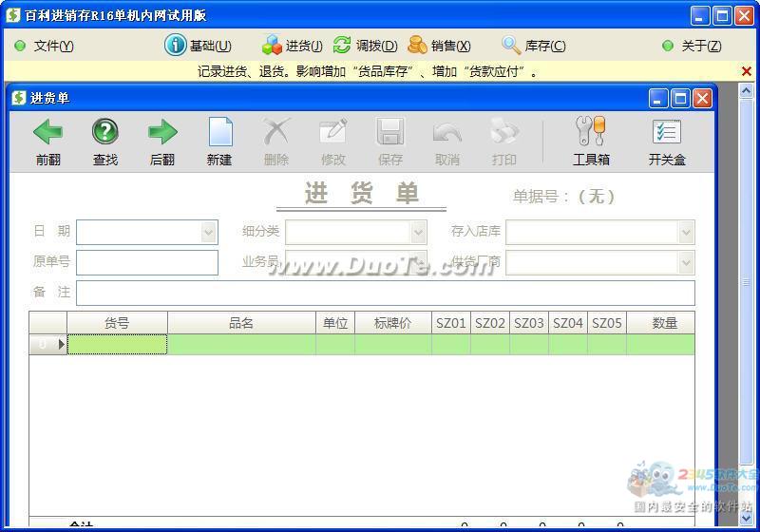This screenshot has height=532, width=760.
Task: Click the 取消 undo arrow icon
Action: (446, 132)
